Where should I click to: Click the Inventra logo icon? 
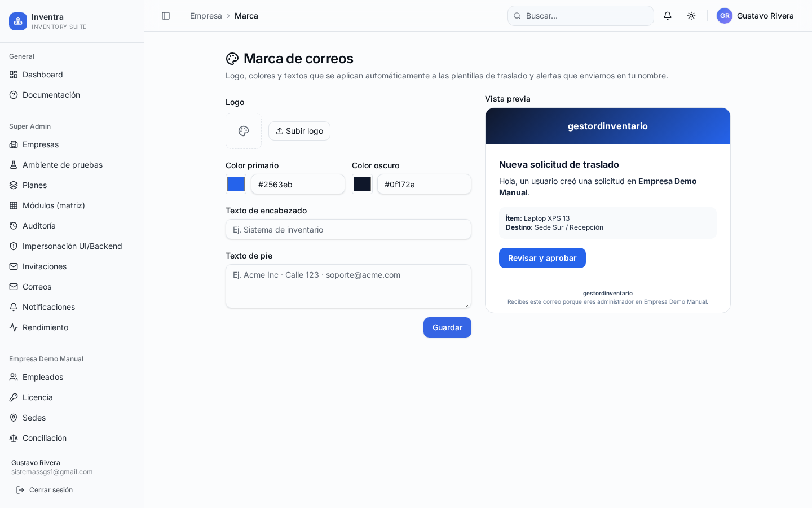[x=18, y=21]
